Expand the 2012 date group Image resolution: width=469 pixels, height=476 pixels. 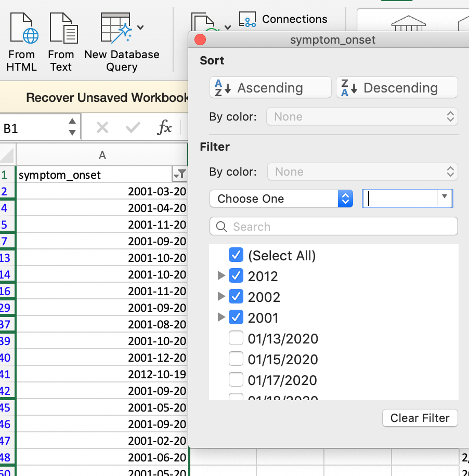[x=222, y=275]
